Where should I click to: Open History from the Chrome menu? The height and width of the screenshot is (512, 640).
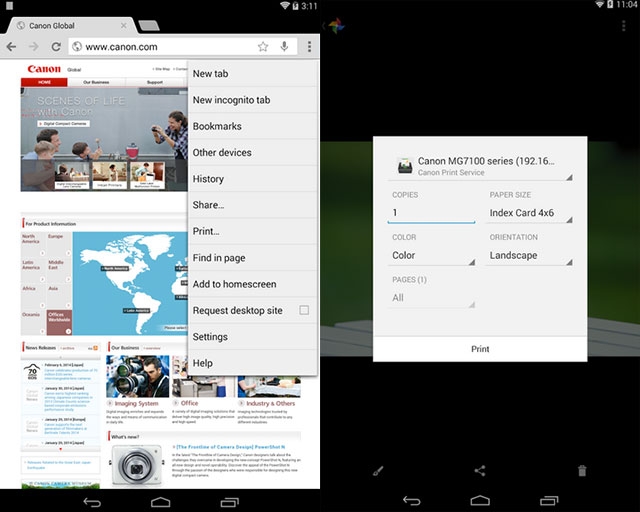click(208, 179)
